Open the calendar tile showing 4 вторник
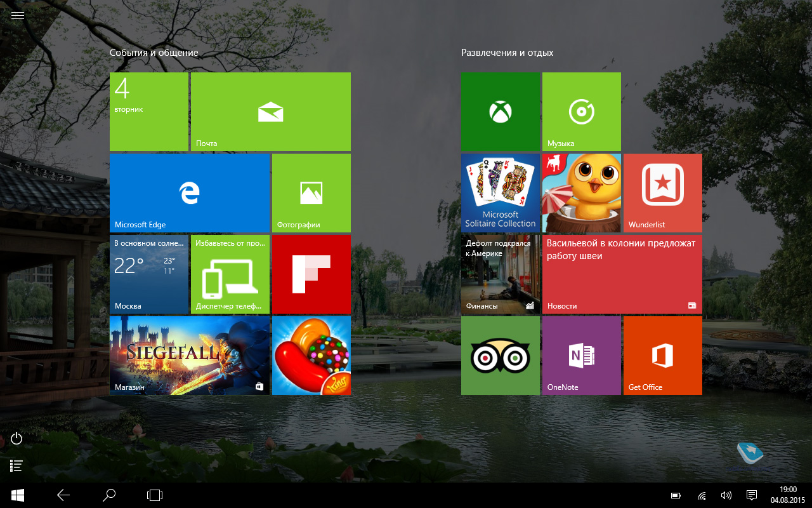 (149, 112)
